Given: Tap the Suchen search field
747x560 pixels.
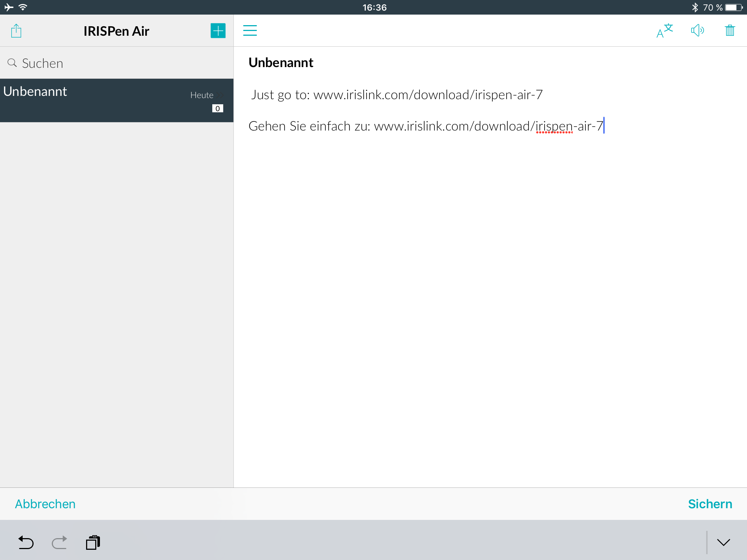Looking at the screenshot, I should tap(117, 63).
